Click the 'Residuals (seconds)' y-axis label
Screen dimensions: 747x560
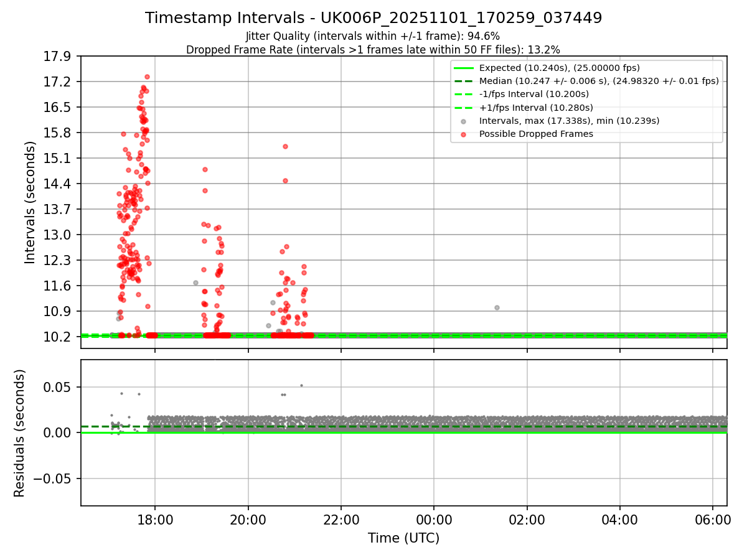pyautogui.click(x=19, y=433)
